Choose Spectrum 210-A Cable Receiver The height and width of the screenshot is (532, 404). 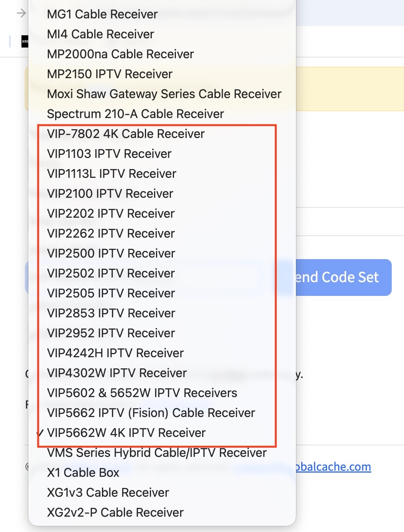pyautogui.click(x=135, y=114)
